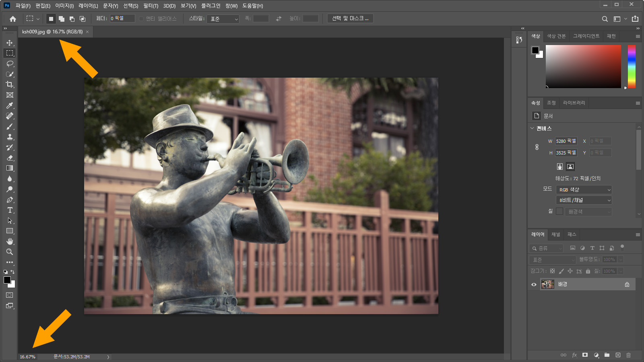Open the 모드 RGB 색상 dropdown
This screenshot has height=362, width=644.
(x=584, y=190)
